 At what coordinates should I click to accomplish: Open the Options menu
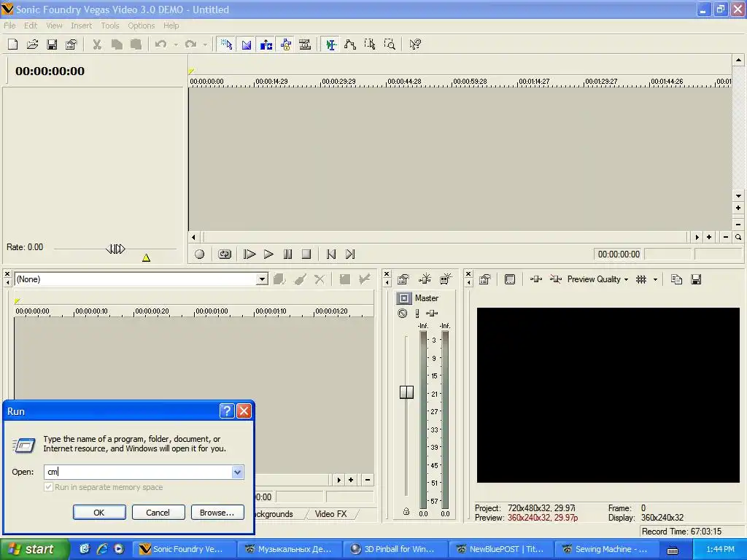(x=141, y=26)
